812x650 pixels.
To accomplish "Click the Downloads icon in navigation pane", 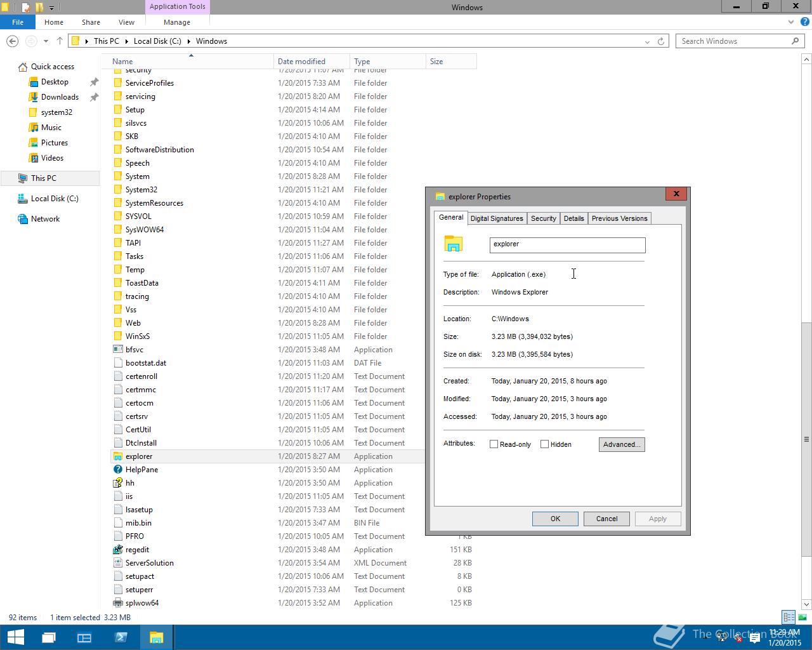I will (x=34, y=97).
